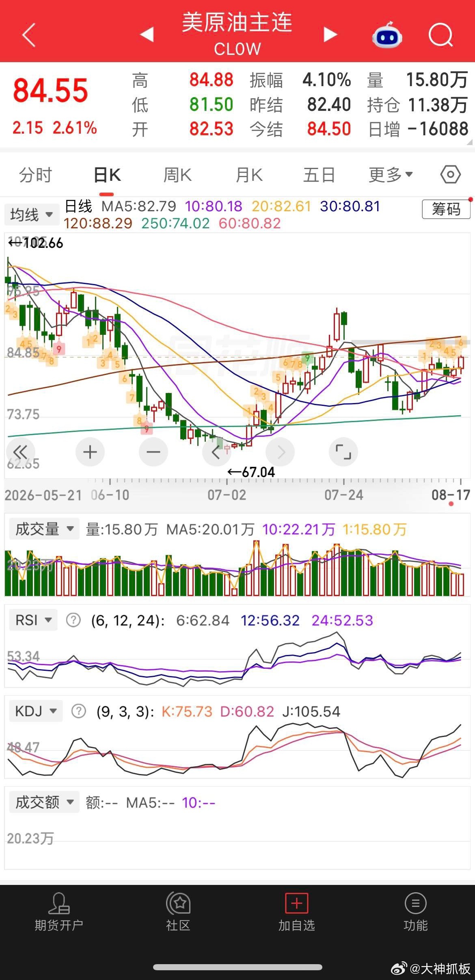Viewport: 475px width, 980px height.
Task: Open the robot AI assistant icon
Action: coord(387,36)
